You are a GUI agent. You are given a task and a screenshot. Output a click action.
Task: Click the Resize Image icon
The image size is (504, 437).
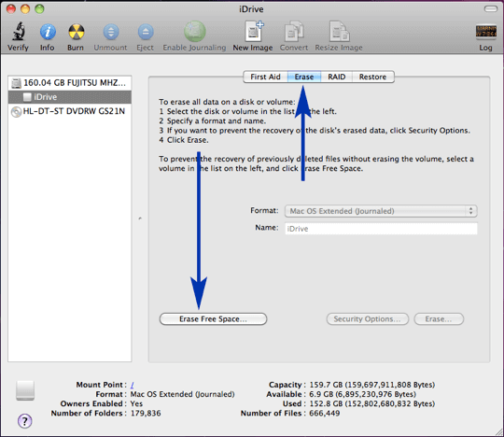click(339, 31)
